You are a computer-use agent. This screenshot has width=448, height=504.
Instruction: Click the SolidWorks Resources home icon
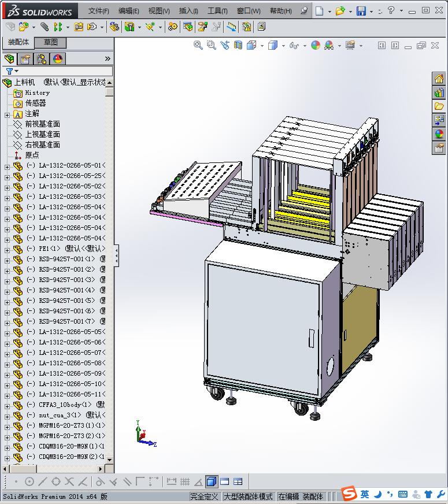coord(439,79)
